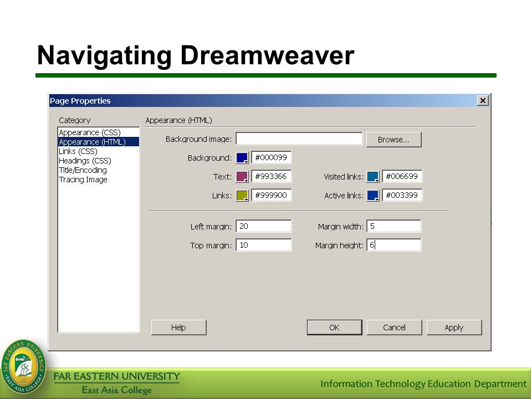
Task: Click the Help button
Action: pyautogui.click(x=179, y=328)
